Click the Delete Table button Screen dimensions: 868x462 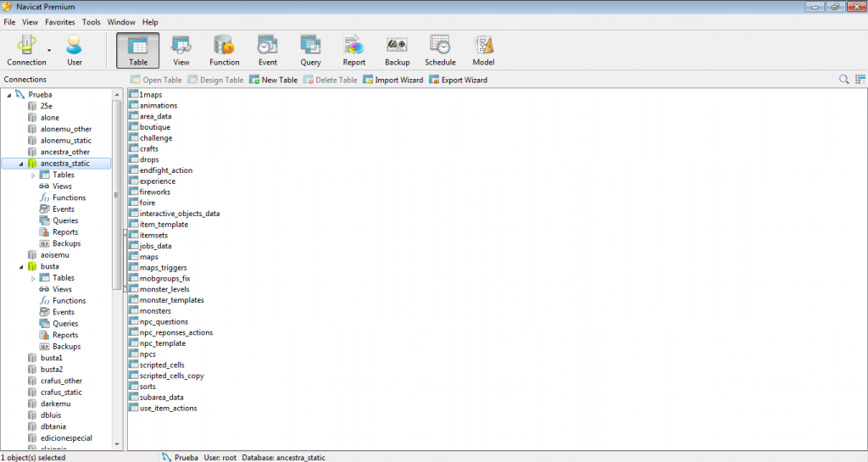click(x=330, y=80)
